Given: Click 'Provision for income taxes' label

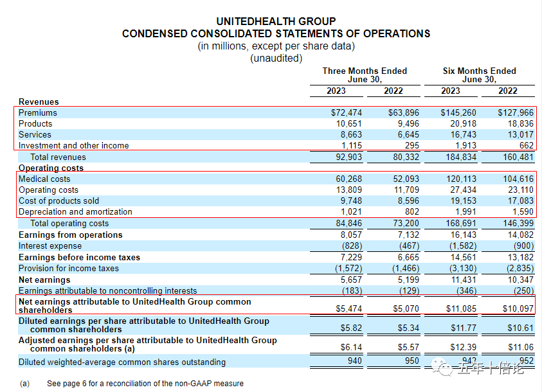Looking at the screenshot, I should [68, 269].
